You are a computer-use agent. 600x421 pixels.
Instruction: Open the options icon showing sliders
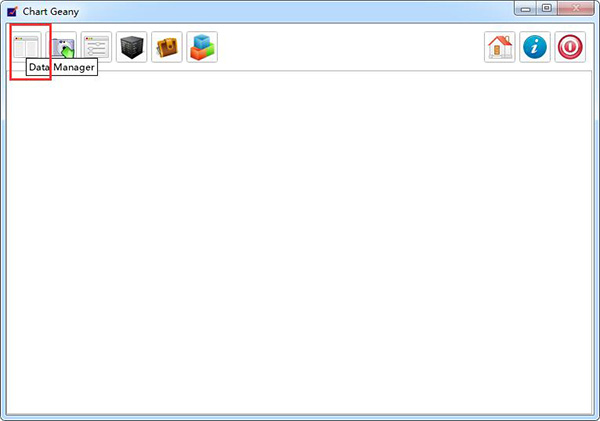tap(96, 47)
